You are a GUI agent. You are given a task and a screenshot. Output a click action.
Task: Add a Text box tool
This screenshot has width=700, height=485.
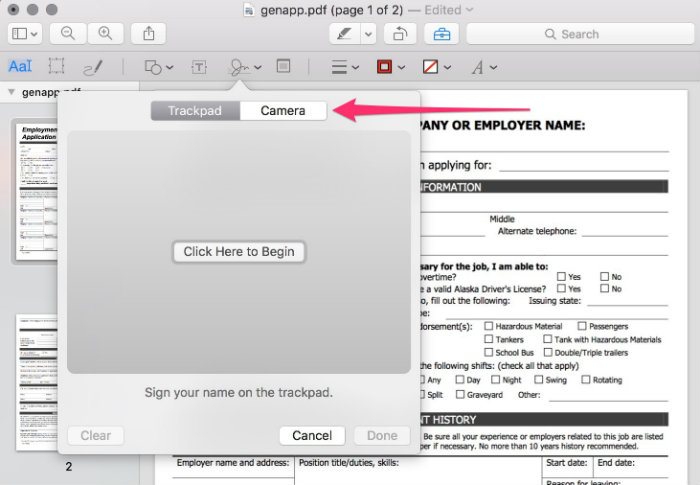tap(199, 67)
